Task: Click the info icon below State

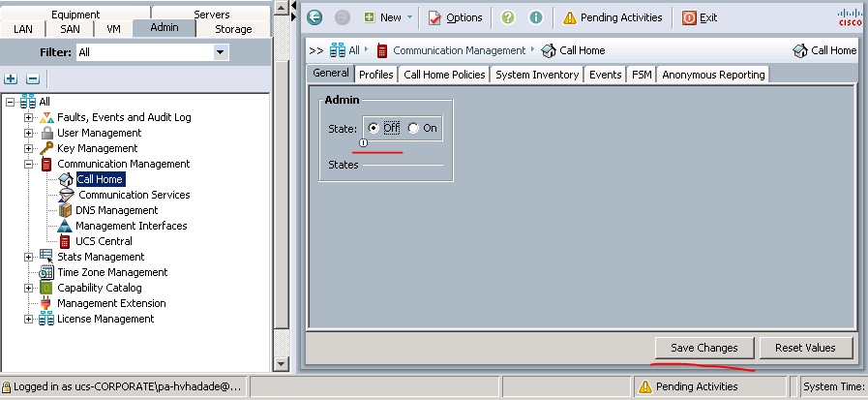Action: [363, 143]
